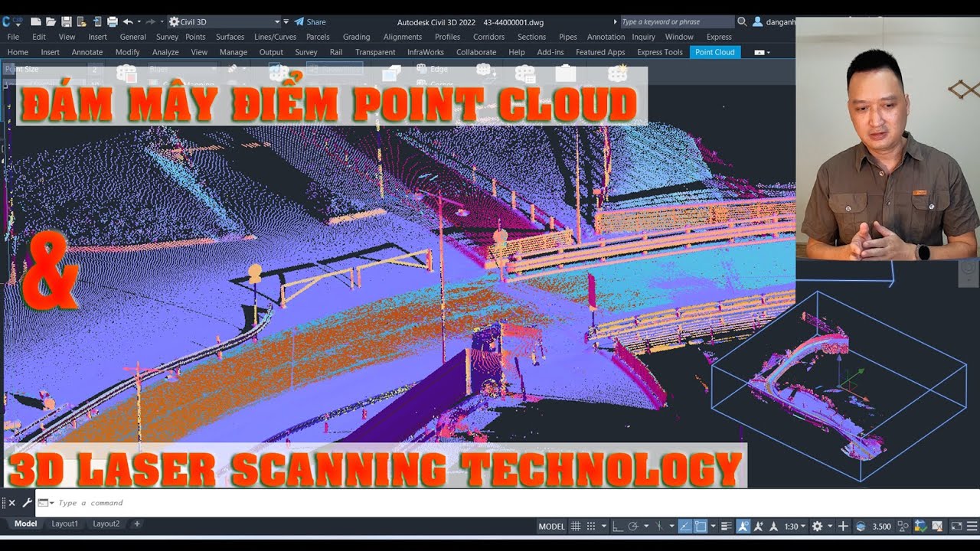980x551 pixels.
Task: Switch to the Layout2 tab
Action: (x=106, y=524)
